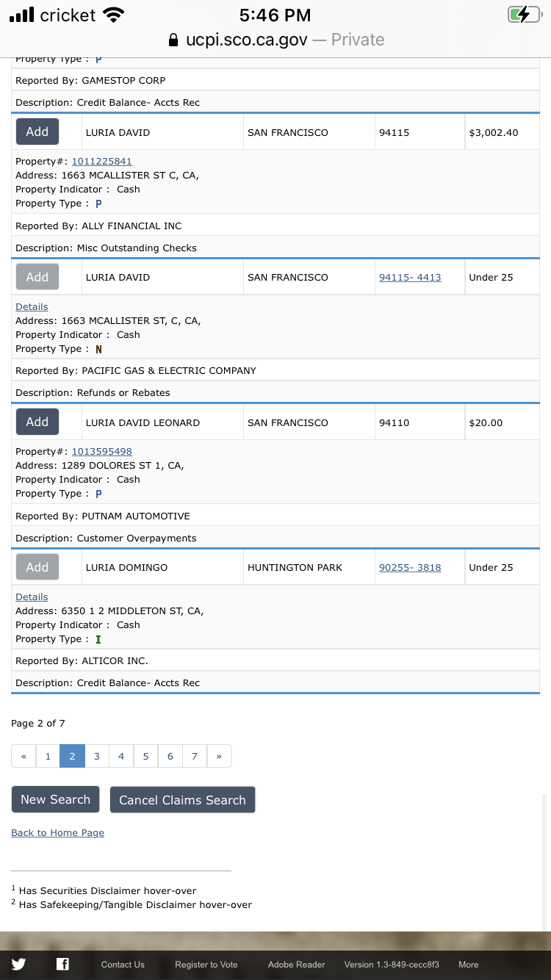Viewport: 551px width, 980px height.
Task: Tap the Wi-Fi status icon
Action: pos(113,15)
